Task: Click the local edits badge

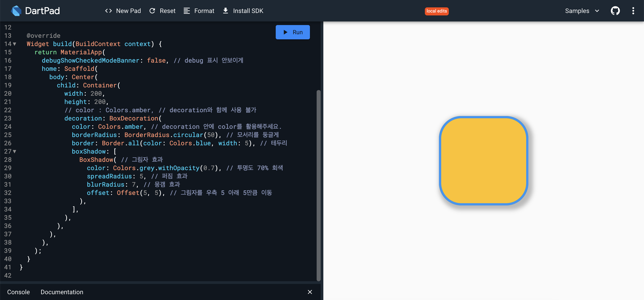Action: pyautogui.click(x=436, y=11)
